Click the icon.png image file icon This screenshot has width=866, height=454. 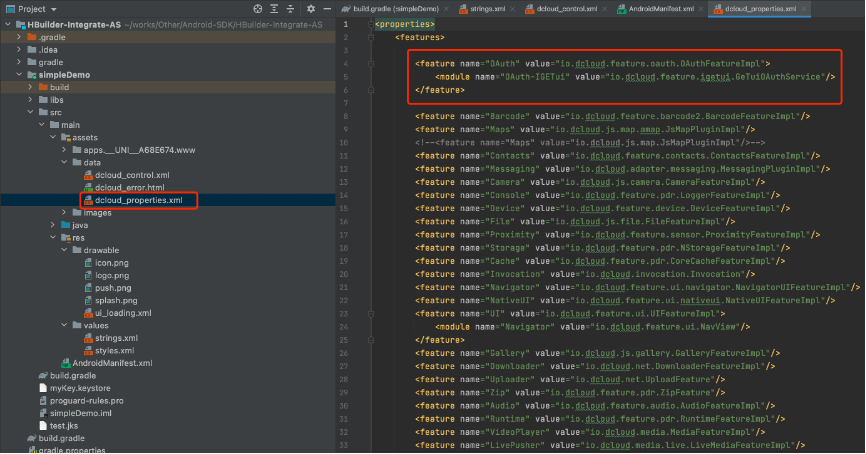coord(88,263)
